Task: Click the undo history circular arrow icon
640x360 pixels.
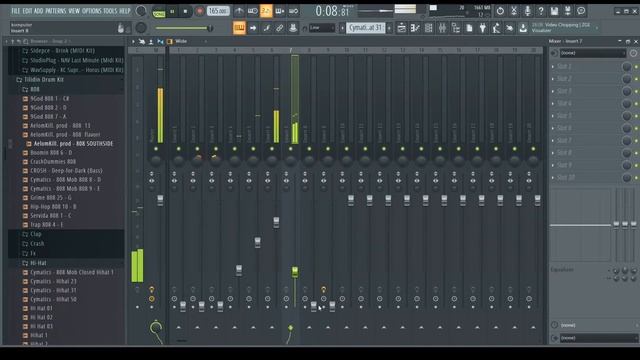Action: pyautogui.click(x=500, y=11)
